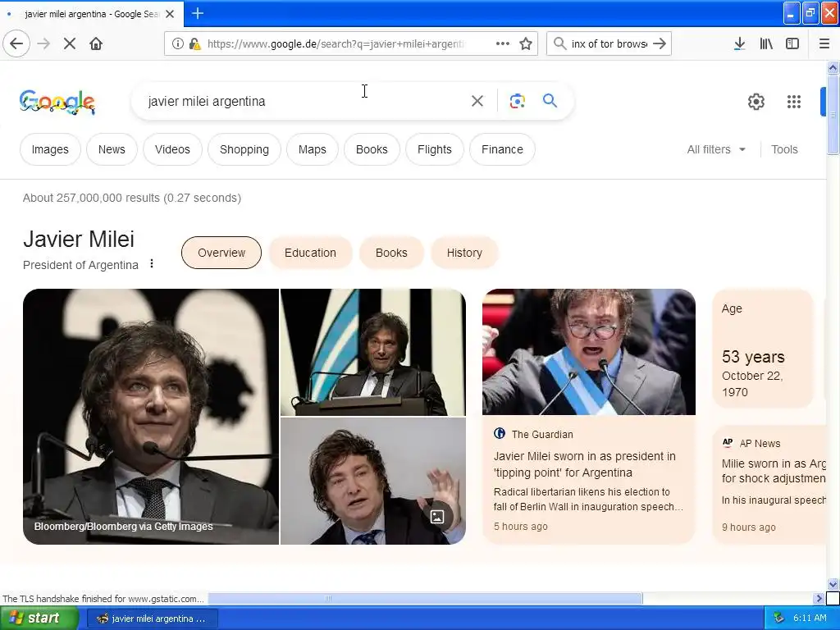The image size is (840, 630).
Task: Click the horizontal scrollbar thumb
Action: (426, 598)
